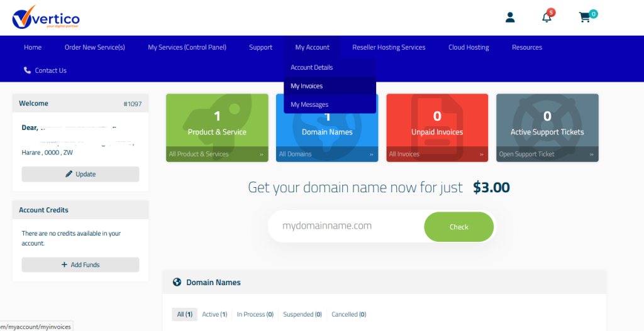Click the Vertico logo

point(46,18)
